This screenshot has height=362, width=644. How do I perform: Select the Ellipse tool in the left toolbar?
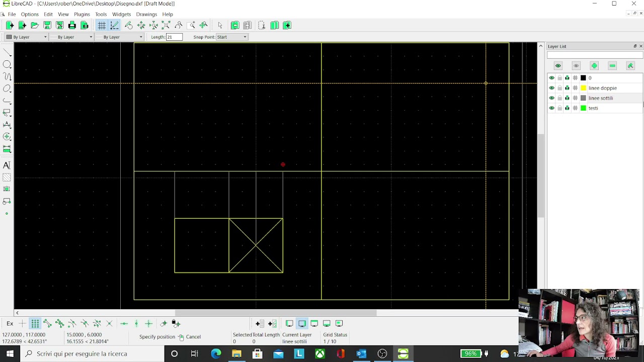[7, 88]
